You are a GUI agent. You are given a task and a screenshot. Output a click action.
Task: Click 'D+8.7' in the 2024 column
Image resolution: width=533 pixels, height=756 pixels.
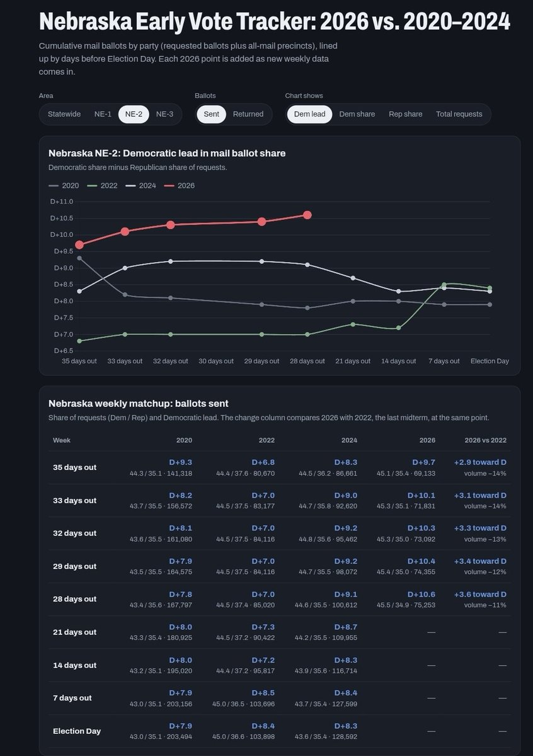tap(346, 627)
